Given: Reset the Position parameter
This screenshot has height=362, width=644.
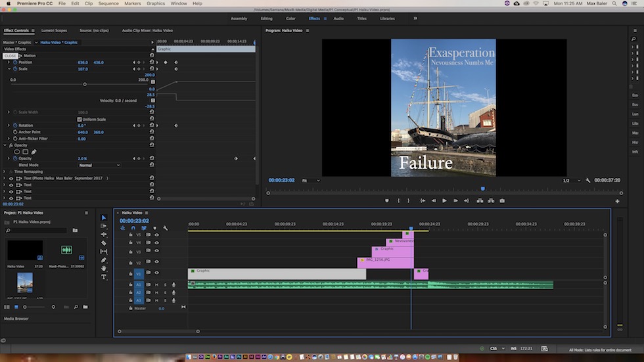Looking at the screenshot, I should point(152,62).
